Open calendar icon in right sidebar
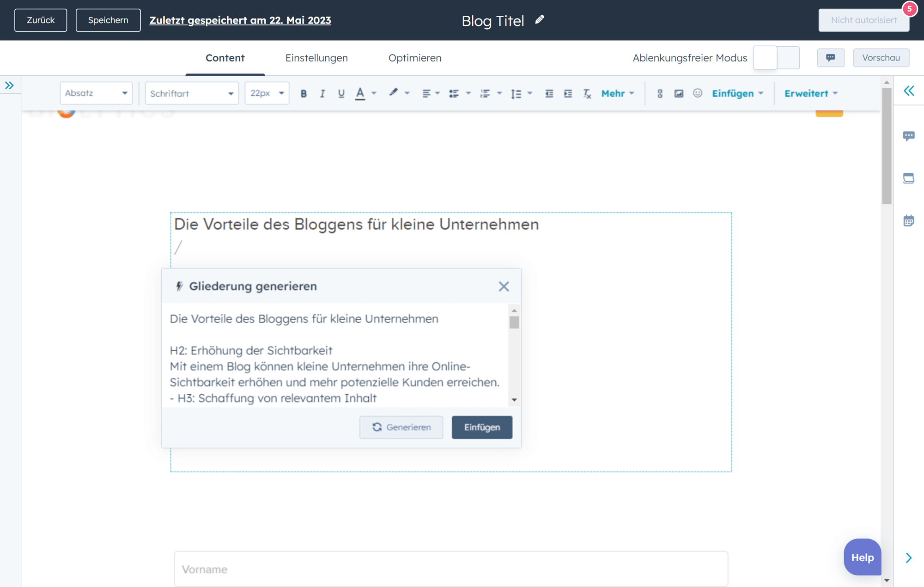924x587 pixels. (x=908, y=221)
